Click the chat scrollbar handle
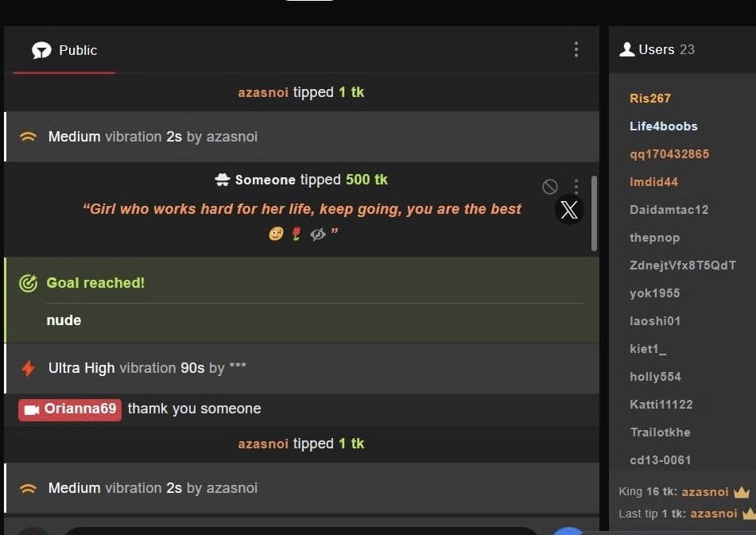756x535 pixels. coord(594,213)
